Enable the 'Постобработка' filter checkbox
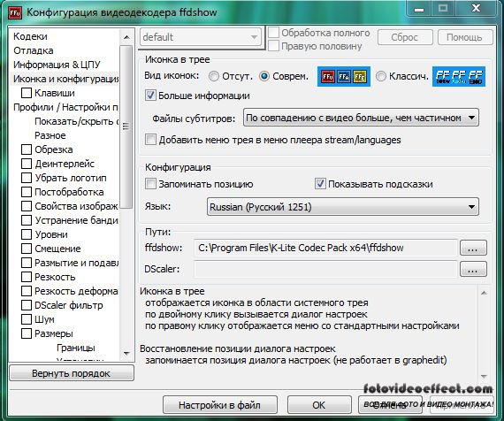 pos(27,192)
